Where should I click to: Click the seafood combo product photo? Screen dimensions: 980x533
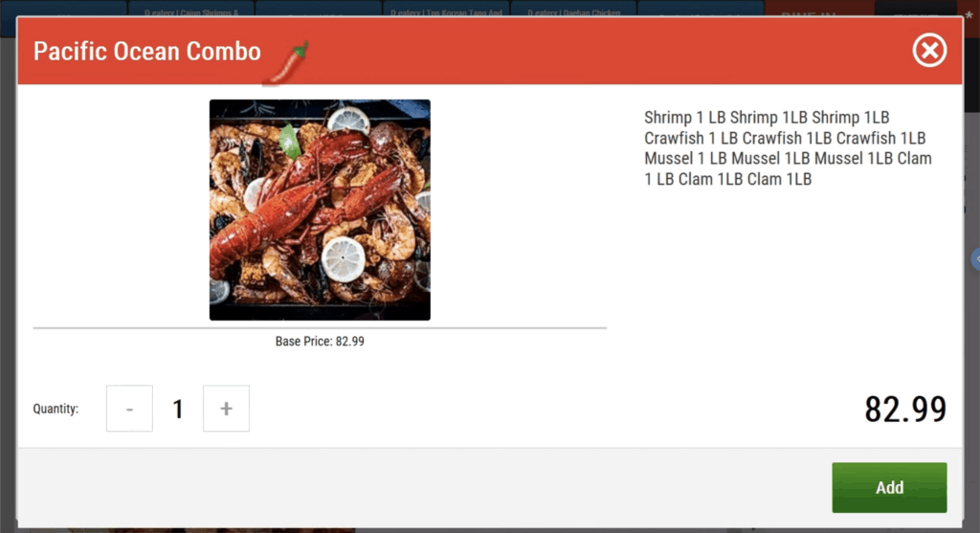(320, 210)
